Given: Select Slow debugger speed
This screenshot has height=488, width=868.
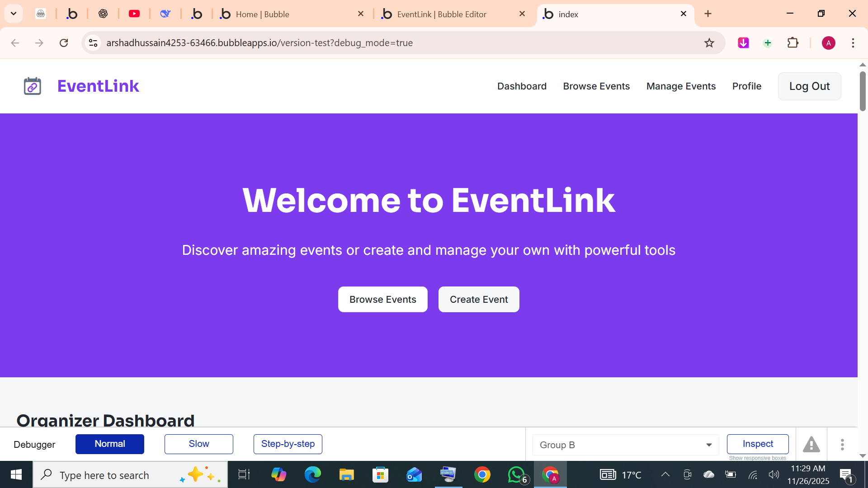Looking at the screenshot, I should tap(199, 444).
